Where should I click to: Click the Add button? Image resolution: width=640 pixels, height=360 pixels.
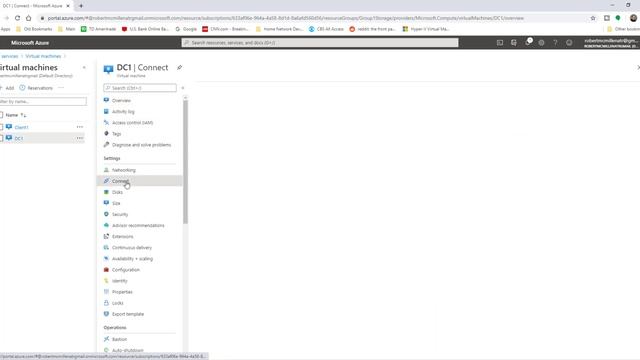[7, 88]
